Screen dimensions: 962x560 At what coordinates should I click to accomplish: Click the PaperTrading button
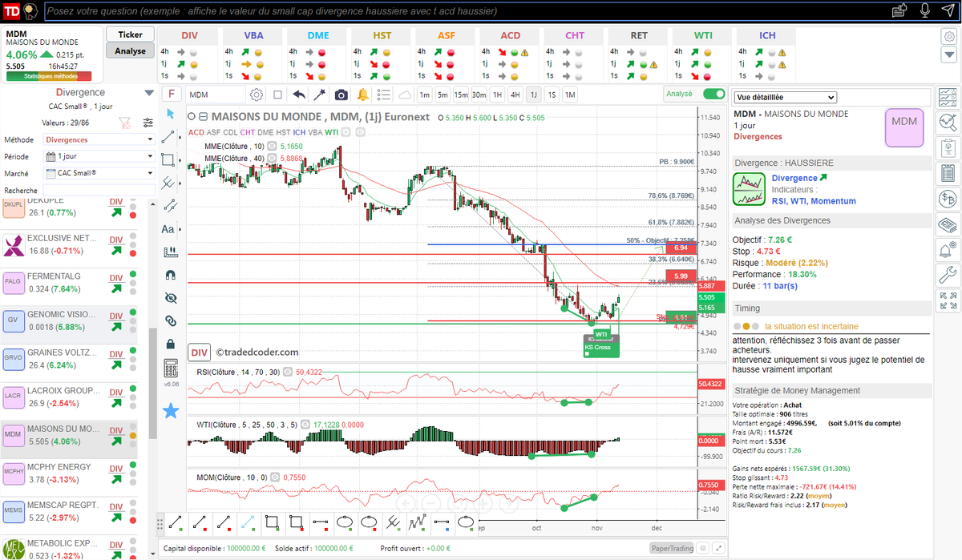click(671, 549)
